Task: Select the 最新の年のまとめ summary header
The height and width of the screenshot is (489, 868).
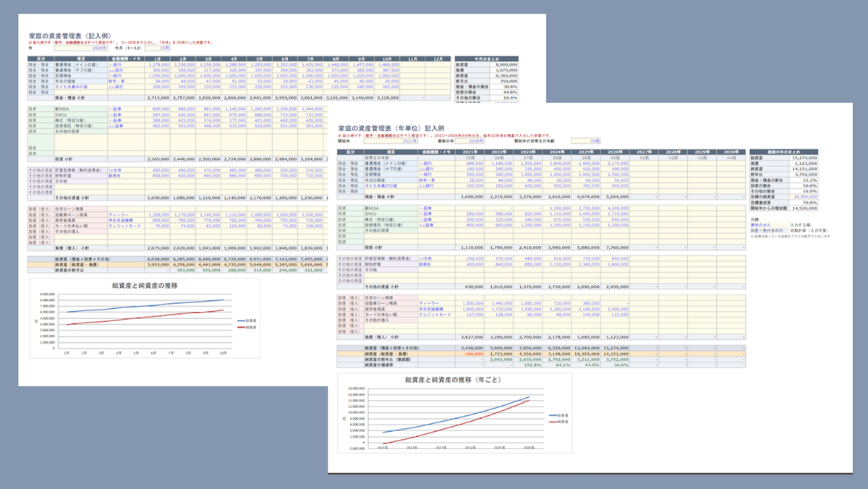Action: (x=783, y=151)
